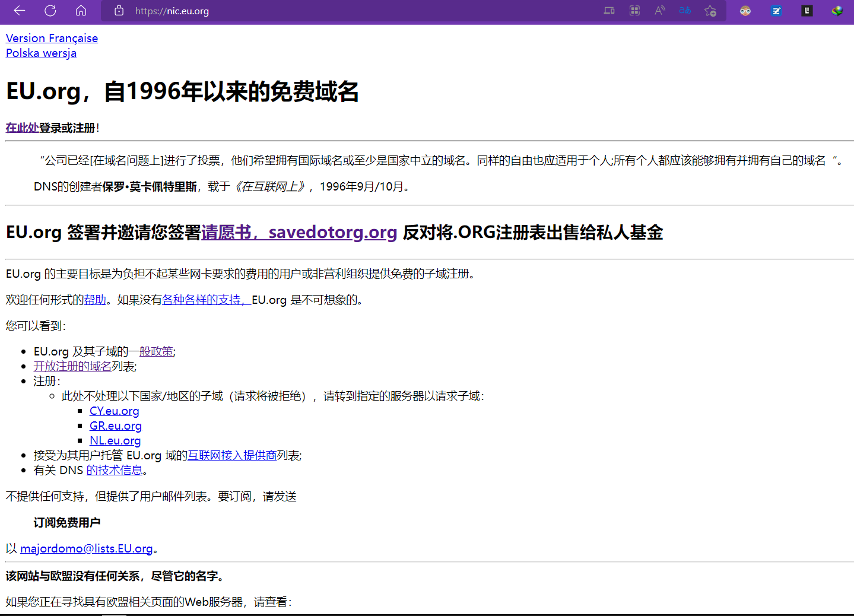
Task: Click the goggles-face avatar extension icon
Action: pyautogui.click(x=745, y=11)
